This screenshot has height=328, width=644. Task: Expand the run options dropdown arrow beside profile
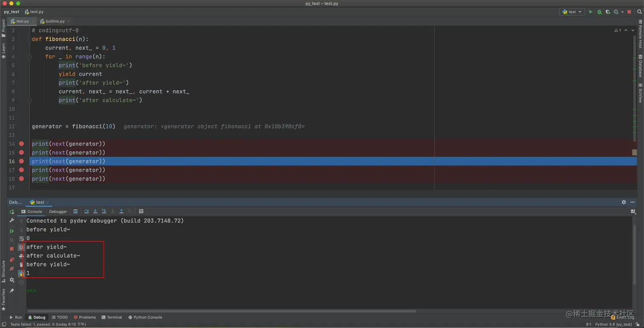pyautogui.click(x=623, y=12)
